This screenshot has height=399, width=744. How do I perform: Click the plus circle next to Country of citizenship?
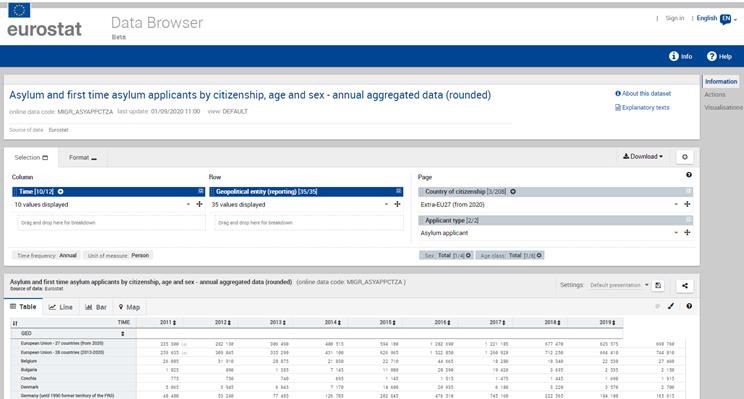[513, 192]
